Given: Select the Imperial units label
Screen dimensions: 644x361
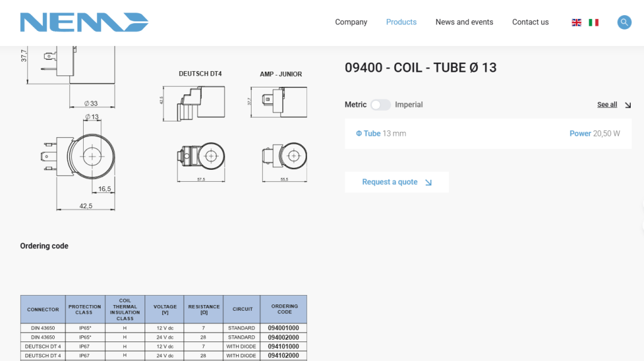Looking at the screenshot, I should click(x=409, y=105).
